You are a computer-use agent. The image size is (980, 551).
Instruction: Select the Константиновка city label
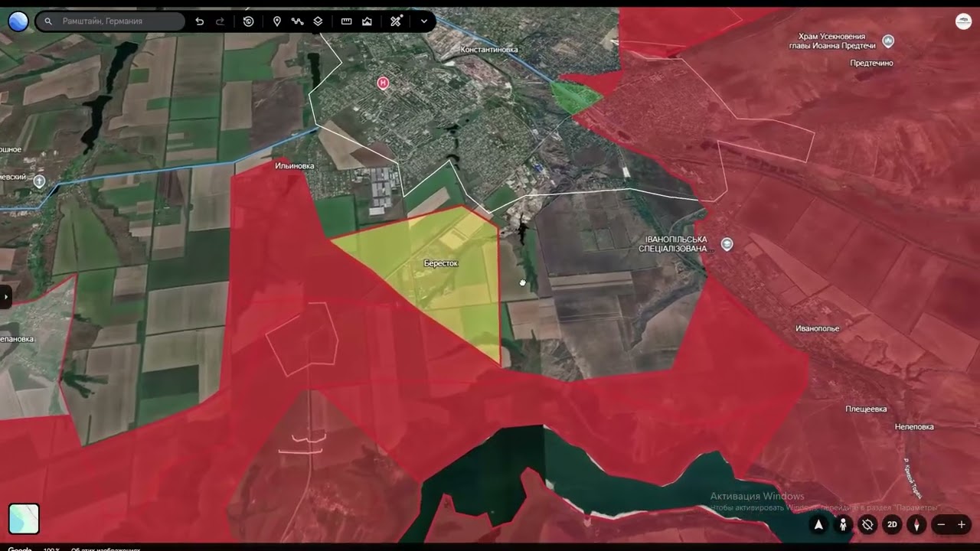[489, 50]
